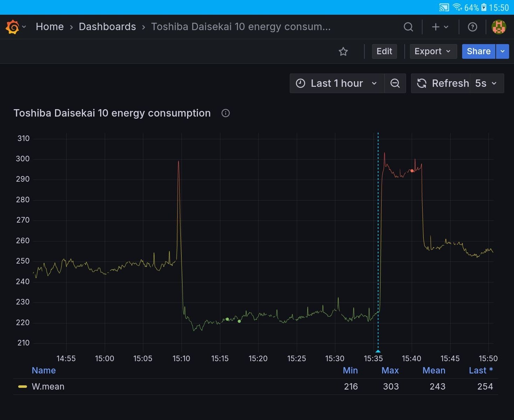Screen dimensions: 514x420
Task: Click the Toshiba Daisekai breadcrumb title
Action: (x=241, y=27)
